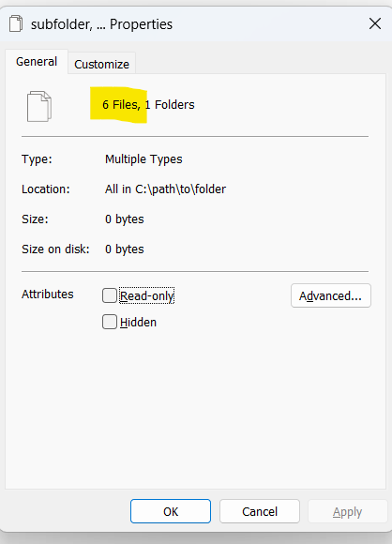This screenshot has height=544, width=392.
Task: Switch to the Customize tab
Action: tap(101, 64)
